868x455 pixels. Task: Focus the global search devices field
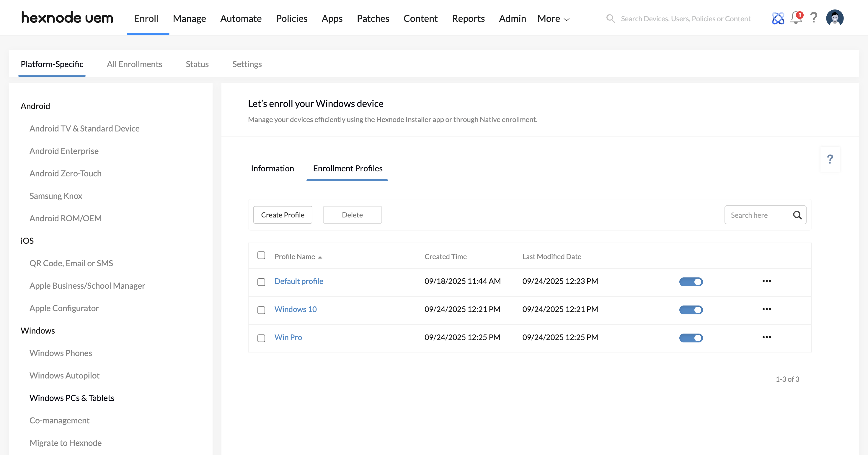685,19
